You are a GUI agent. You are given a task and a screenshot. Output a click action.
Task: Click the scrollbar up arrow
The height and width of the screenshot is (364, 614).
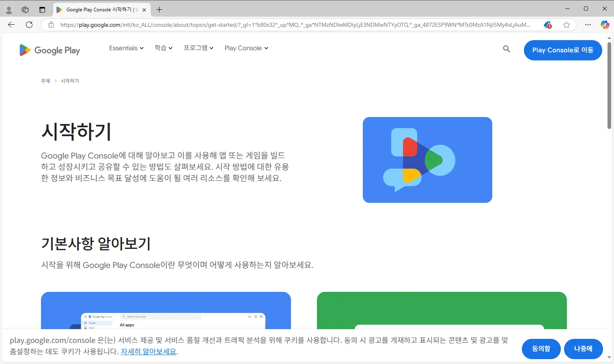coord(609,38)
